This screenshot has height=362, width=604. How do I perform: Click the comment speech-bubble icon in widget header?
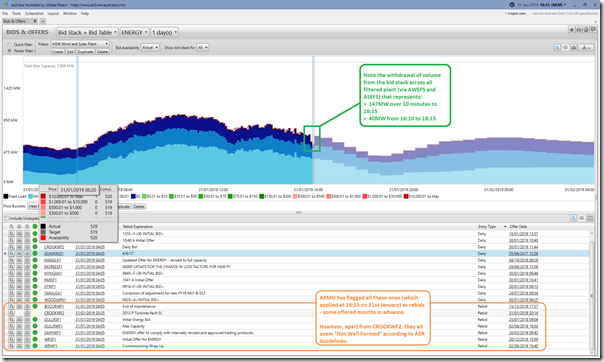pos(593,29)
